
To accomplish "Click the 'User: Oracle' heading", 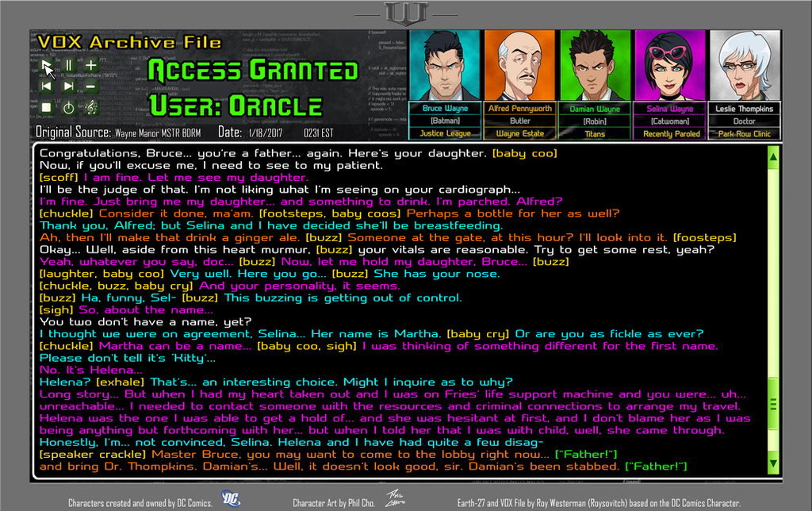I will (236, 106).
